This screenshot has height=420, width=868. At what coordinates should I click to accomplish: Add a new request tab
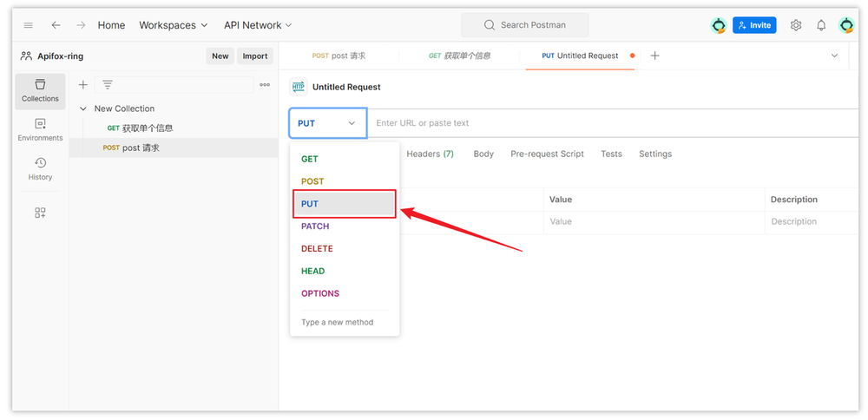pyautogui.click(x=655, y=56)
